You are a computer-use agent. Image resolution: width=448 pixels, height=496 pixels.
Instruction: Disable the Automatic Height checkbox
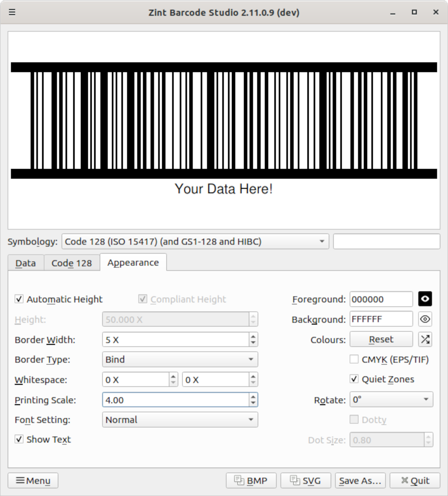[19, 299]
